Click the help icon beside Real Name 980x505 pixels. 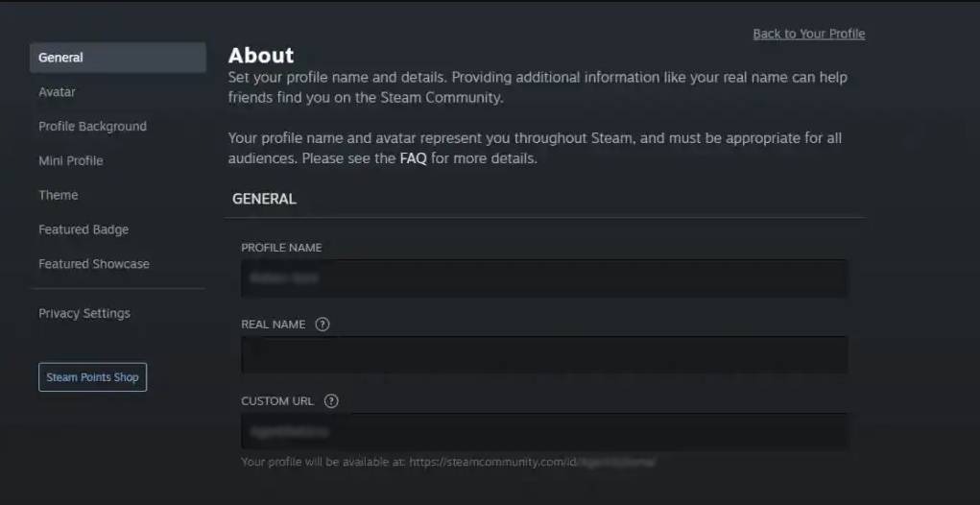(x=323, y=325)
